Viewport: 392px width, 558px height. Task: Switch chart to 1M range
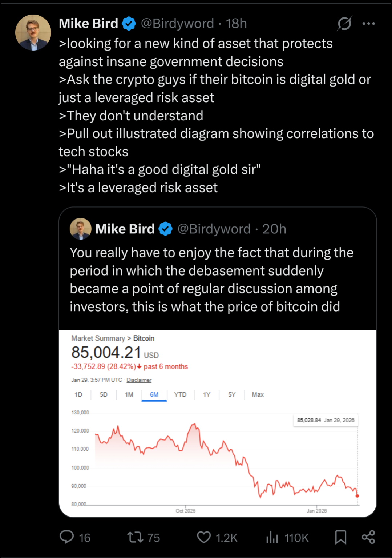pos(129,394)
